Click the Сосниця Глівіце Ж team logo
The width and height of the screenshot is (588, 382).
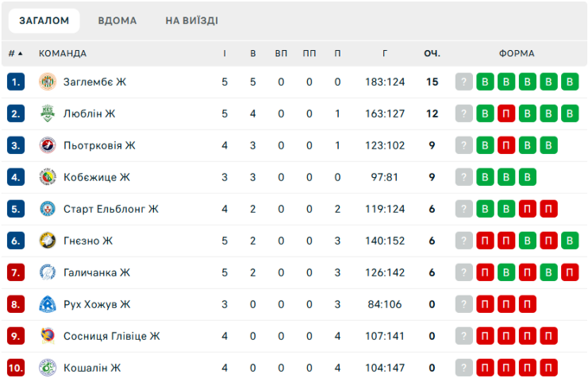48,335
